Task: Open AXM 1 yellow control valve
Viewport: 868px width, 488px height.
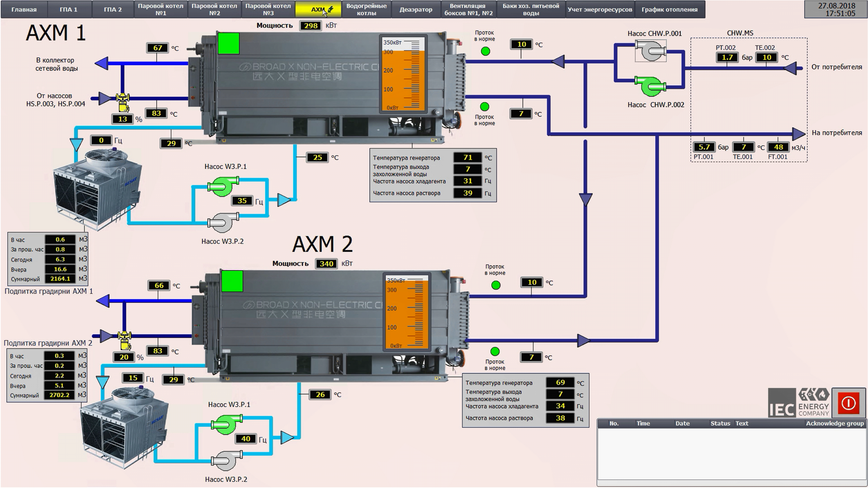Action: [123, 102]
